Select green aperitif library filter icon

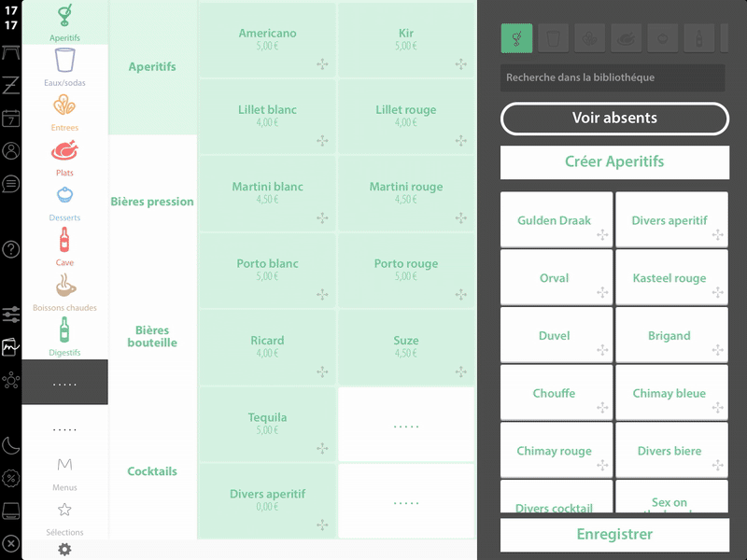[x=517, y=38]
